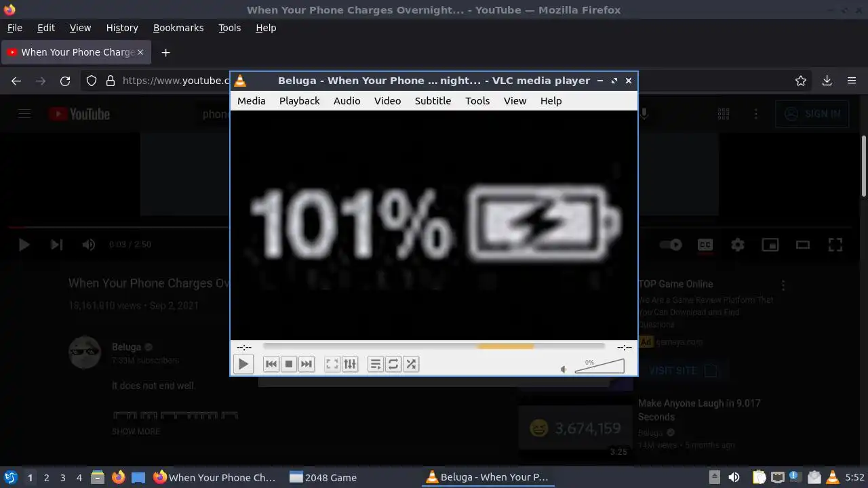Open VLC Tools menu
This screenshot has width=868, height=488.
477,100
